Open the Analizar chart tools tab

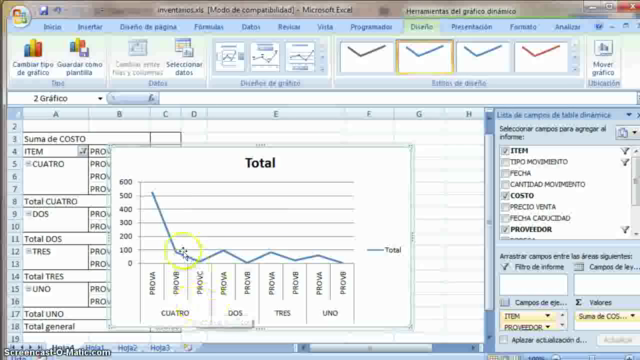click(x=567, y=27)
